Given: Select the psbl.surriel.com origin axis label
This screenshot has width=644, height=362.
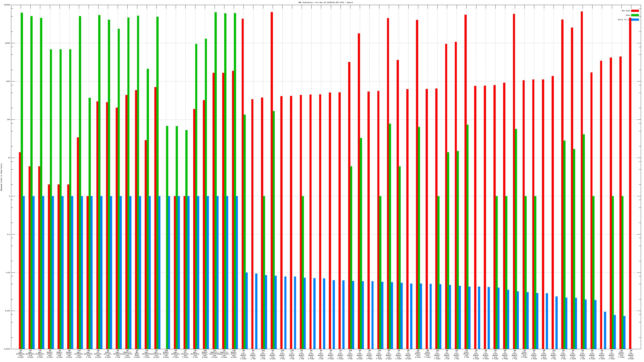Looking at the screenshot, I should tap(108, 354).
